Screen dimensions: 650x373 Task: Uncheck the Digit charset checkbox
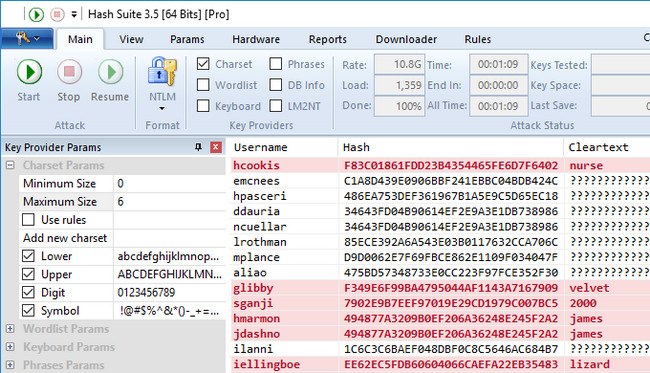(x=28, y=292)
